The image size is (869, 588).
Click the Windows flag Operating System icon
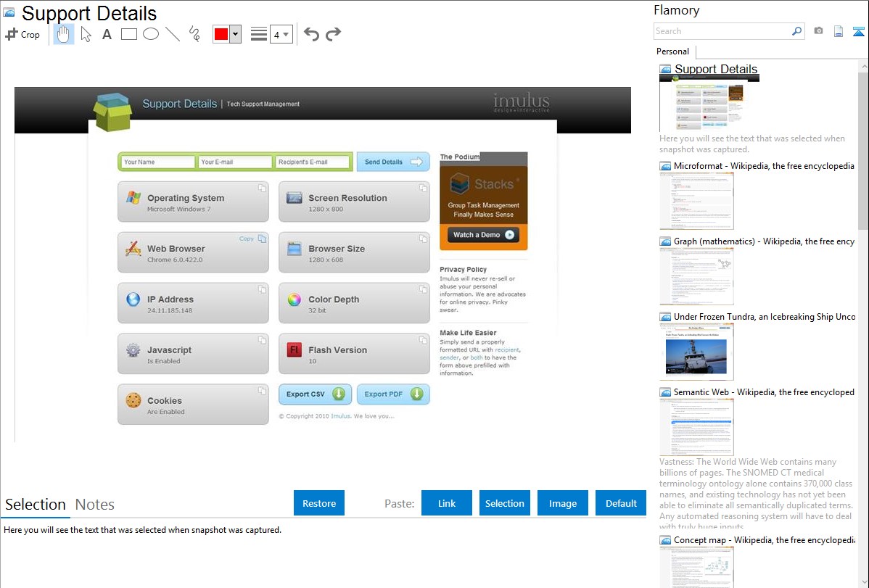point(133,198)
